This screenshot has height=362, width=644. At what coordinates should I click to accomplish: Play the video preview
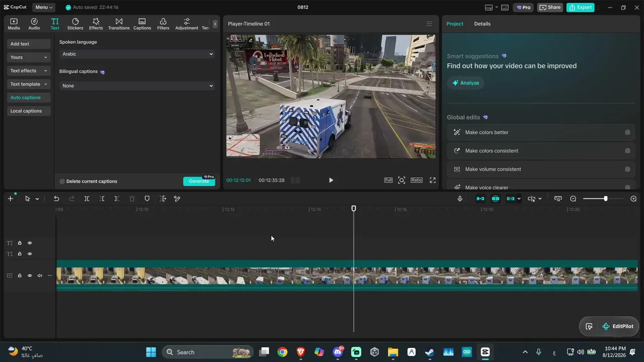click(331, 180)
